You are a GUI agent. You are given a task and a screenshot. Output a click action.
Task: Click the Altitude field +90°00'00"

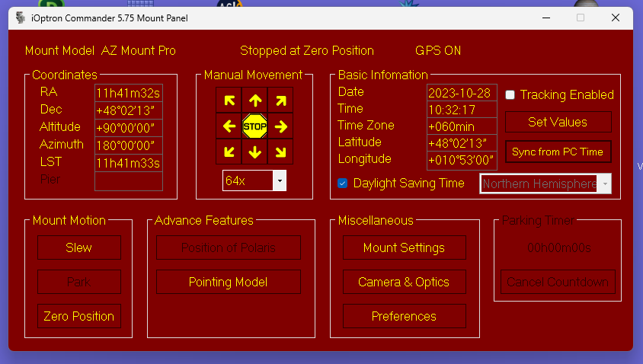coord(128,128)
